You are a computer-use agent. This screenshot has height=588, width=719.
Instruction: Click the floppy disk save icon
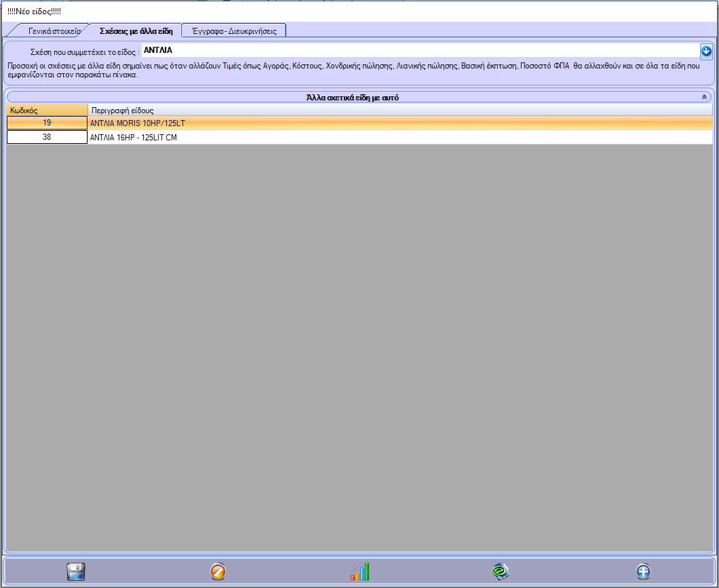[x=76, y=572]
